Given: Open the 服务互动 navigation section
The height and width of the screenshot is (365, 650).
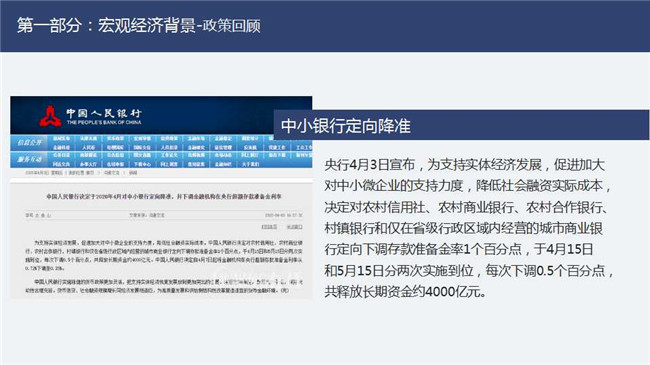Looking at the screenshot, I should [x=29, y=159].
